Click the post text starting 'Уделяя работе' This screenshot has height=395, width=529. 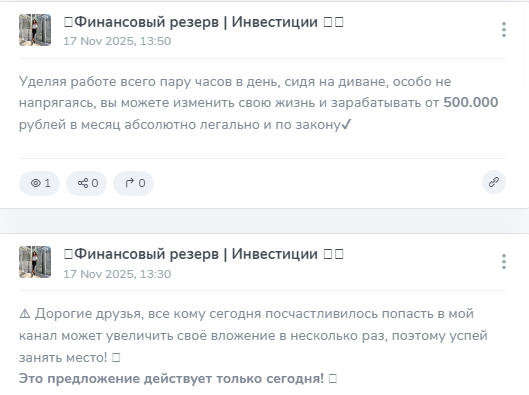tap(258, 103)
